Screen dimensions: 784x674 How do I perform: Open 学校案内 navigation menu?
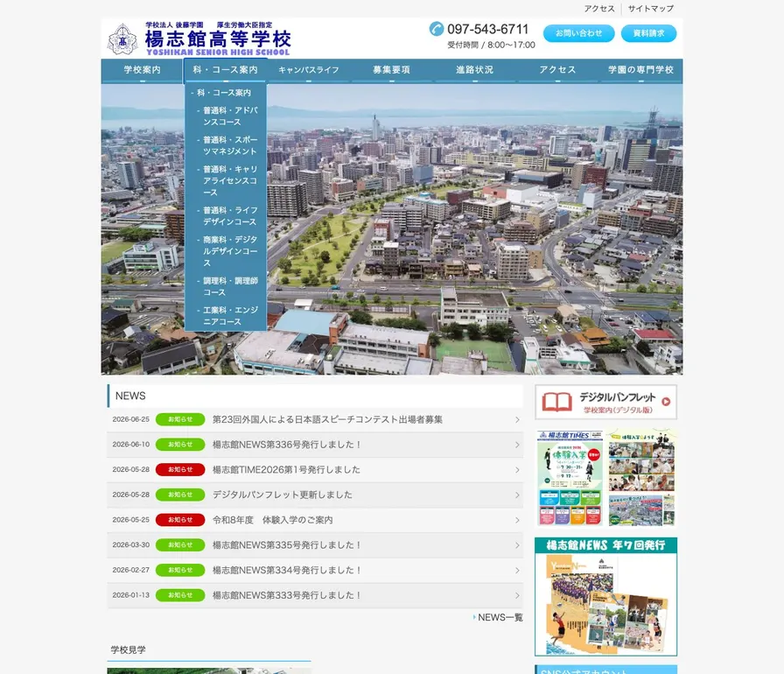143,70
